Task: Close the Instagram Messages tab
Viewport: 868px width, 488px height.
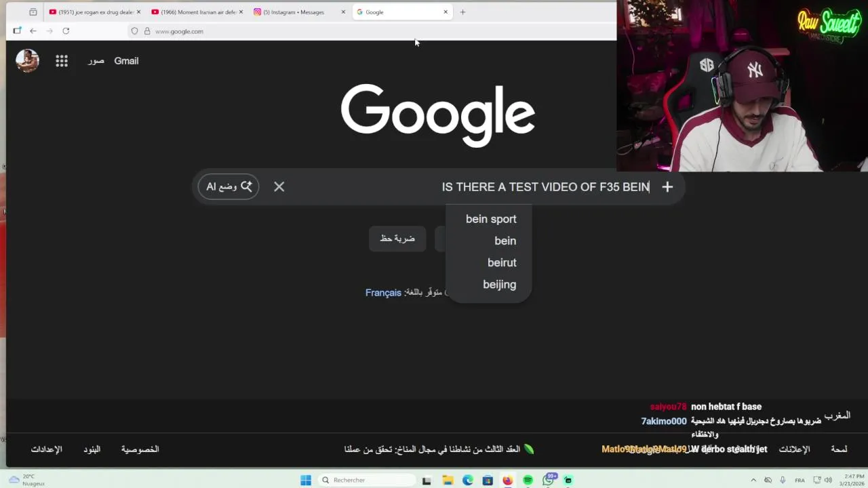Action: tap(343, 12)
